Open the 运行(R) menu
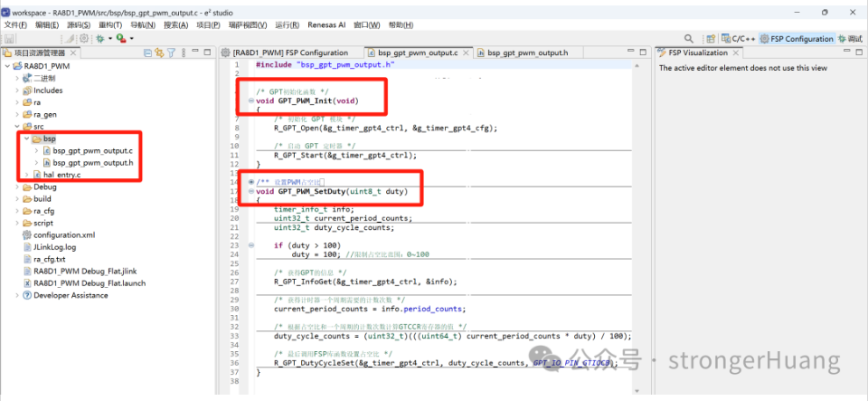868x401 pixels. [x=288, y=25]
